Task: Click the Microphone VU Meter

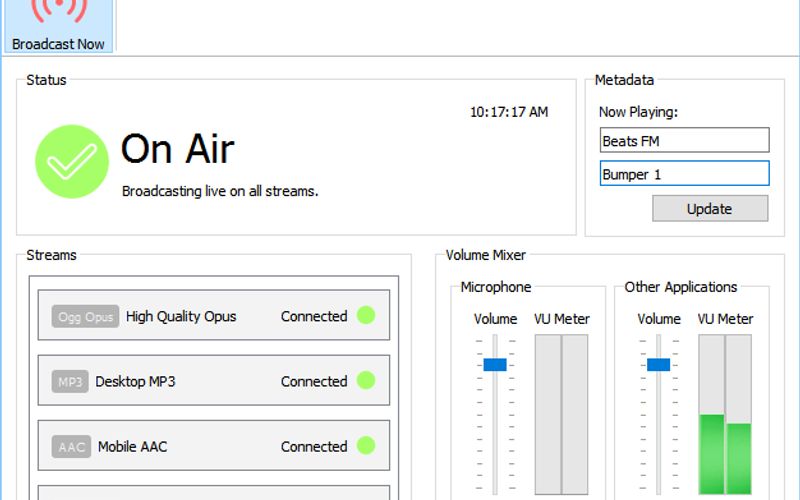Action: (561, 414)
